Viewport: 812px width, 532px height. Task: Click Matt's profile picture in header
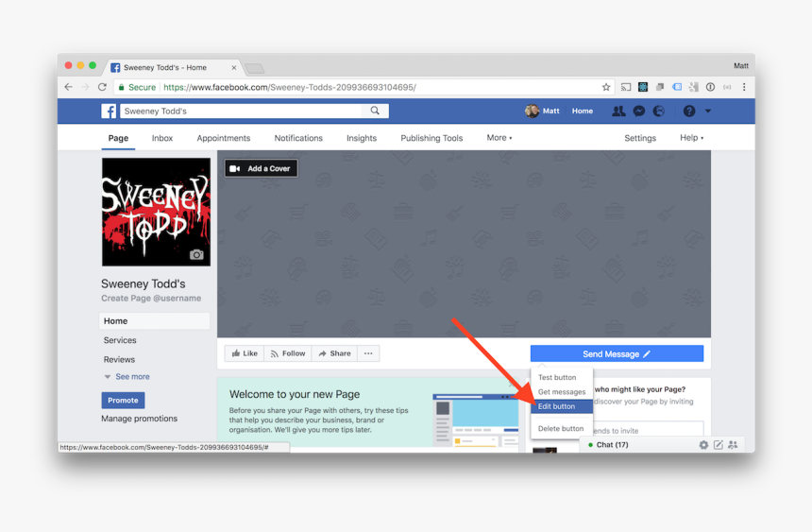(532, 111)
